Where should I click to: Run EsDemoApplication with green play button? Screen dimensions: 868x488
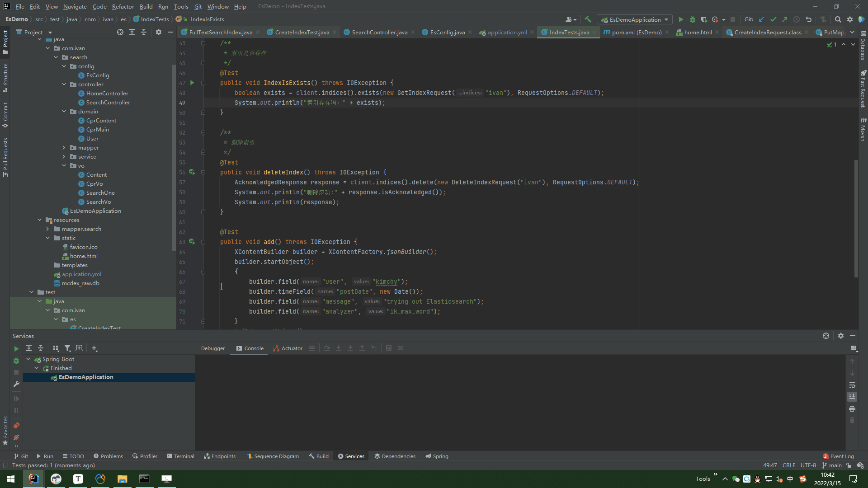point(681,19)
